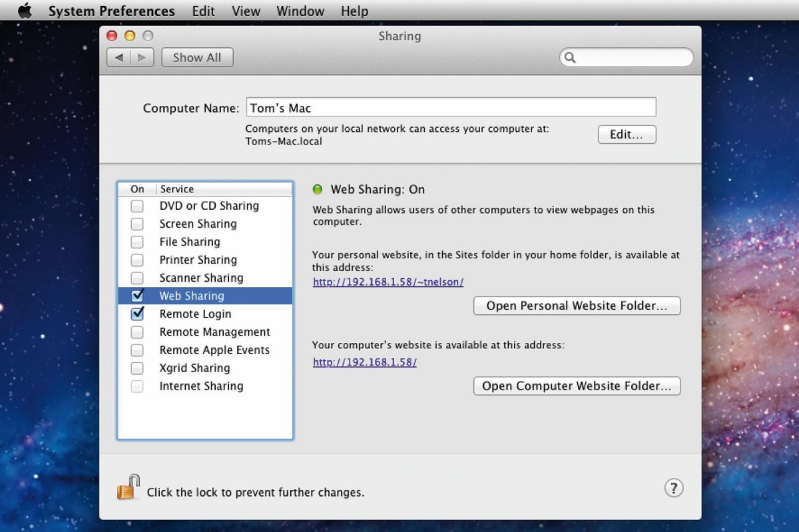799x532 pixels.
Task: Open the ~tnelson personal website link
Action: click(388, 282)
